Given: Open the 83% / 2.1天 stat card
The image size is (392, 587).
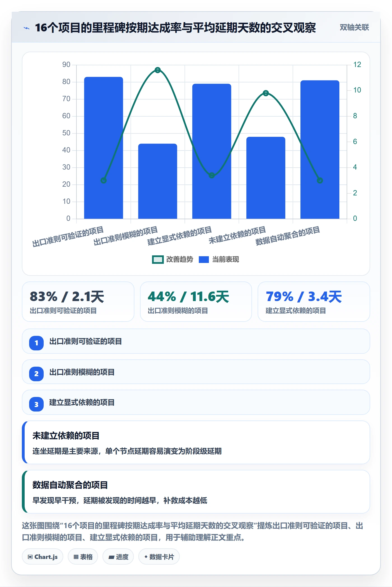Looking at the screenshot, I should [x=78, y=302].
